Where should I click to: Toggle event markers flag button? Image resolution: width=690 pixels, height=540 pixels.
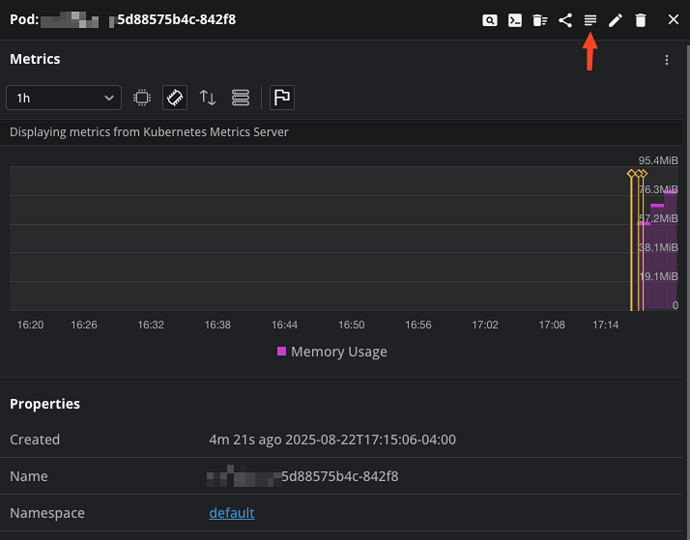[x=282, y=98]
